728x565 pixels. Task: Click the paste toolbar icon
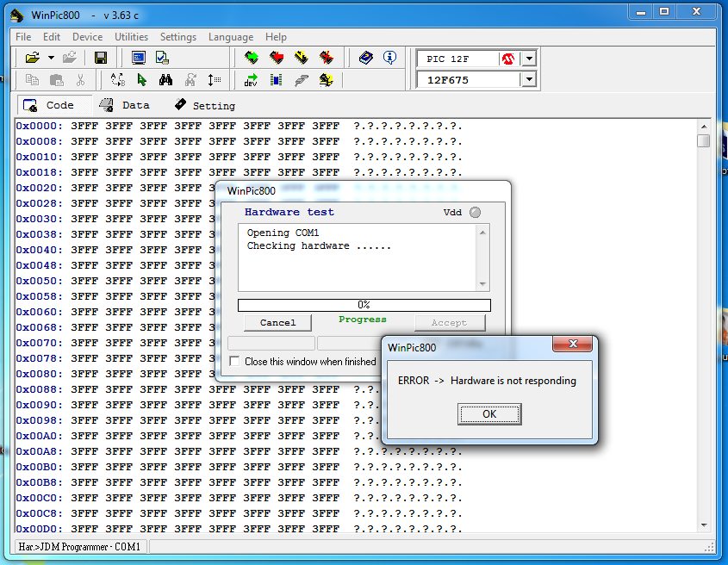56,80
